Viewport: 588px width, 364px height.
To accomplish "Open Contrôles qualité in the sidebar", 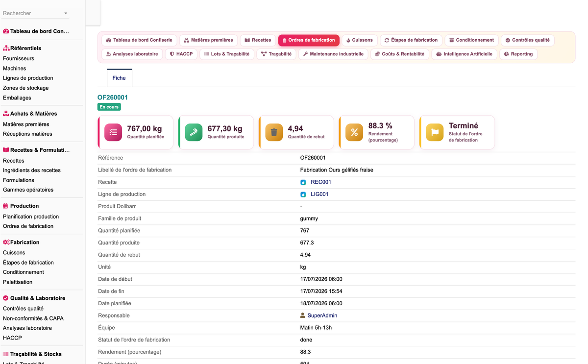I will tap(23, 309).
